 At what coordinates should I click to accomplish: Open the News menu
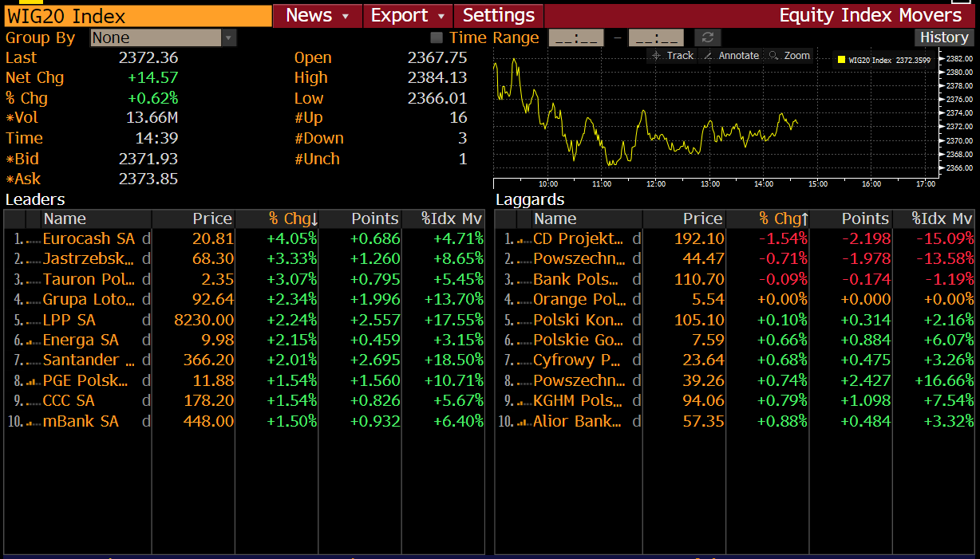(x=317, y=15)
